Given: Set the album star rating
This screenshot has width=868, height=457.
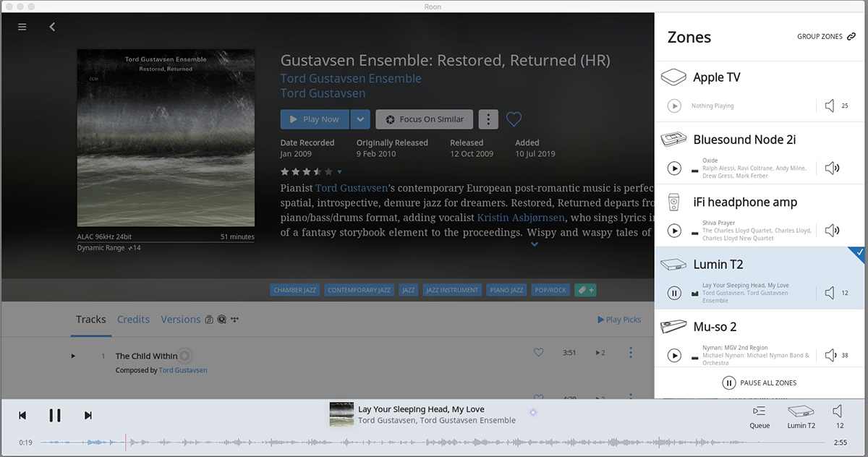Looking at the screenshot, I should click(x=307, y=171).
